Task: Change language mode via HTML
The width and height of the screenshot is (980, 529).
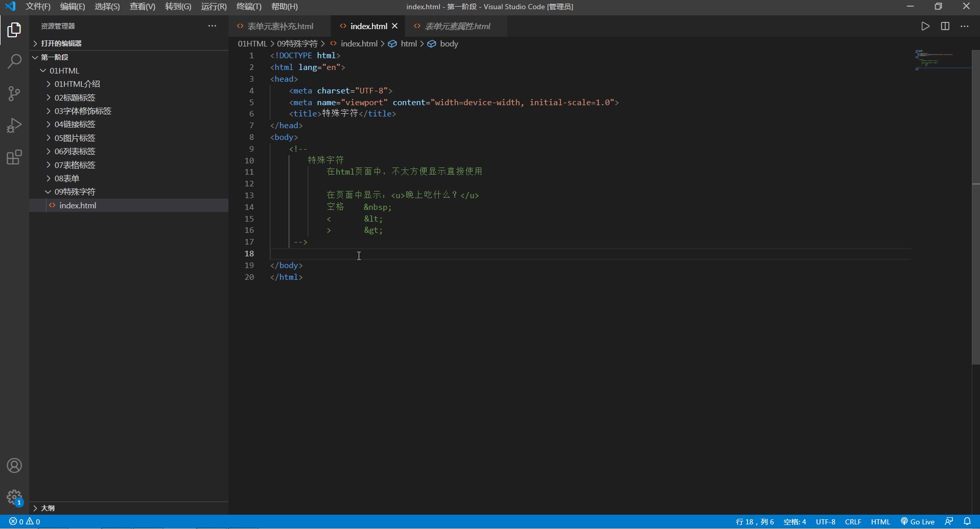Action: (880, 522)
